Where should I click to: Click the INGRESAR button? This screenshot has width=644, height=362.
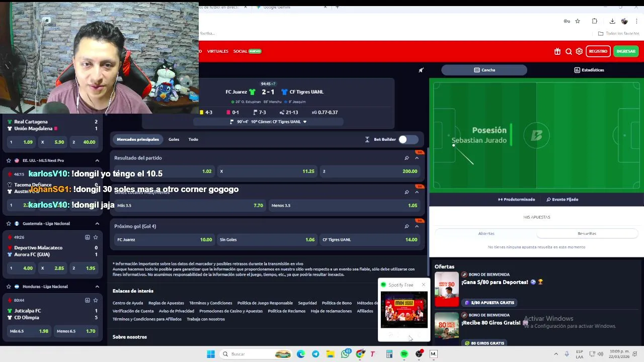(626, 51)
